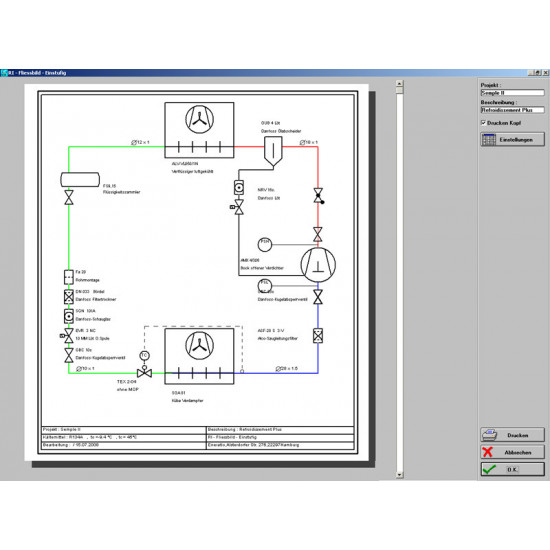Click the grid icon on Einstellungen button
The height and width of the screenshot is (550, 550).
click(x=489, y=140)
